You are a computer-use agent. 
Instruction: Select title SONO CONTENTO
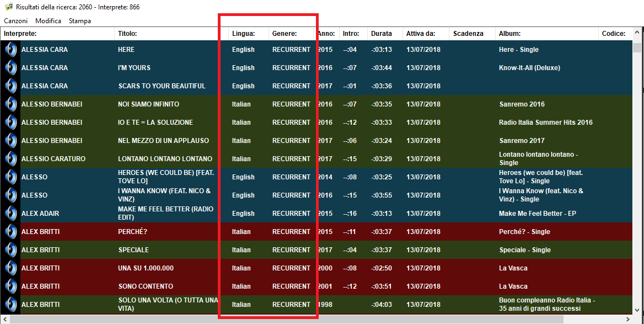click(146, 286)
